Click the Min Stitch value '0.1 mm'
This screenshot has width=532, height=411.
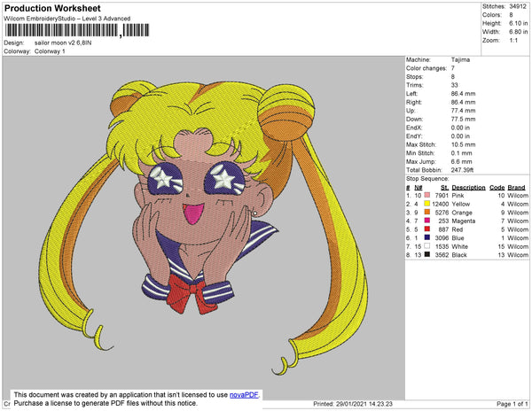tap(461, 153)
